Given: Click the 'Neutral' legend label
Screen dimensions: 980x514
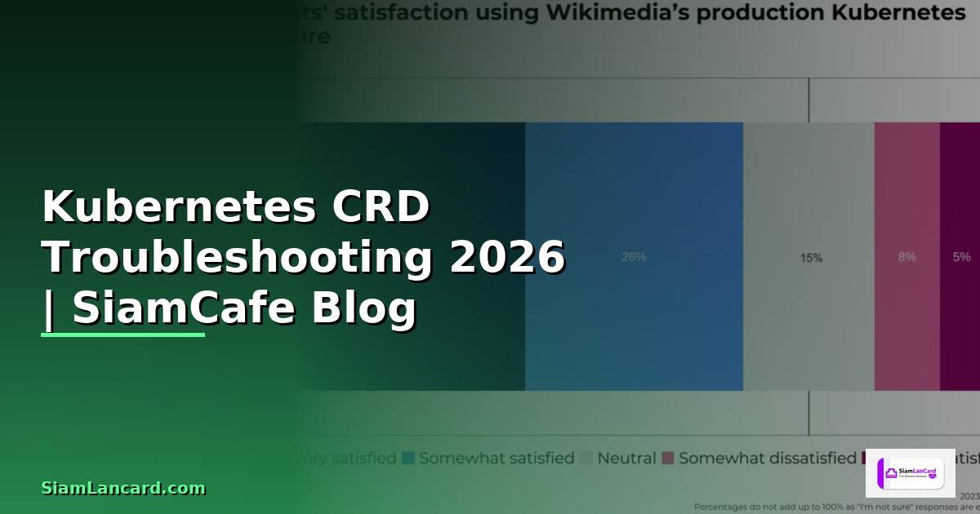Looking at the screenshot, I should [626, 459].
